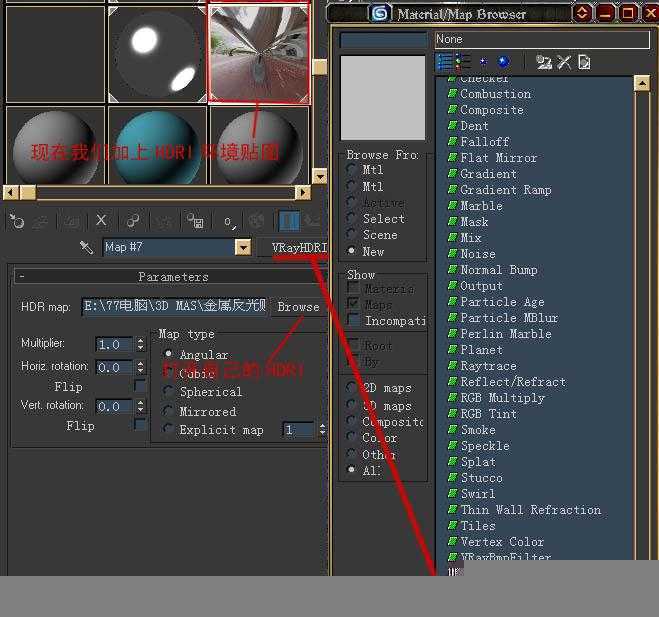This screenshot has height=617, width=659.
Task: Click the Horiz. rotation spinner arrows
Action: (x=140, y=367)
